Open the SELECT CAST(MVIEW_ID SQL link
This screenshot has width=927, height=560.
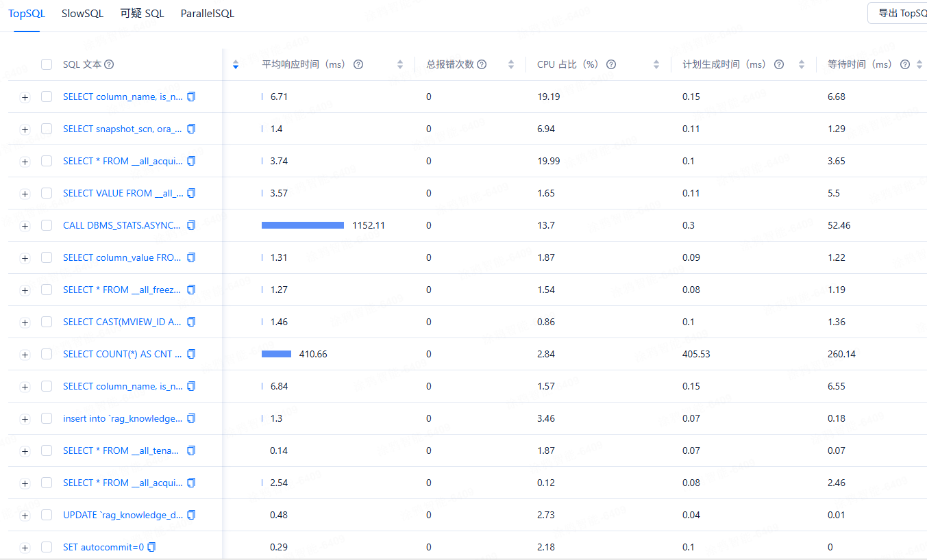point(123,322)
